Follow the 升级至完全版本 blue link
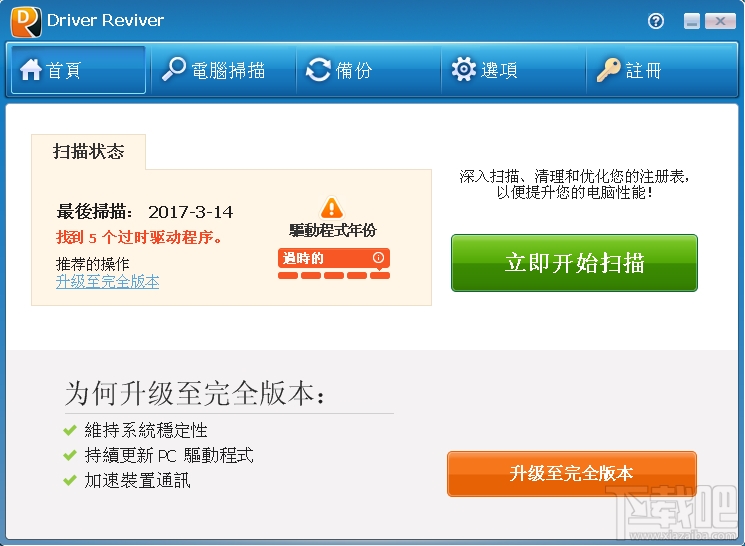 coord(107,281)
